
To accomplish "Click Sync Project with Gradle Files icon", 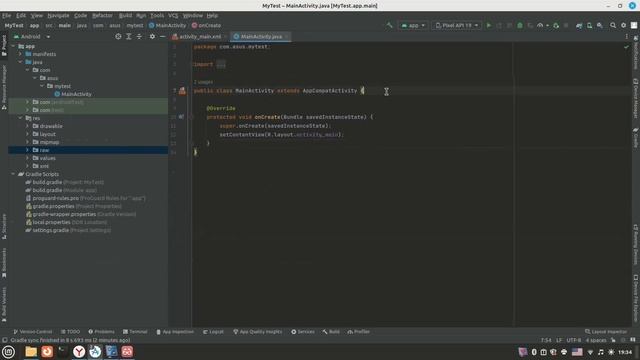I will (x=579, y=25).
